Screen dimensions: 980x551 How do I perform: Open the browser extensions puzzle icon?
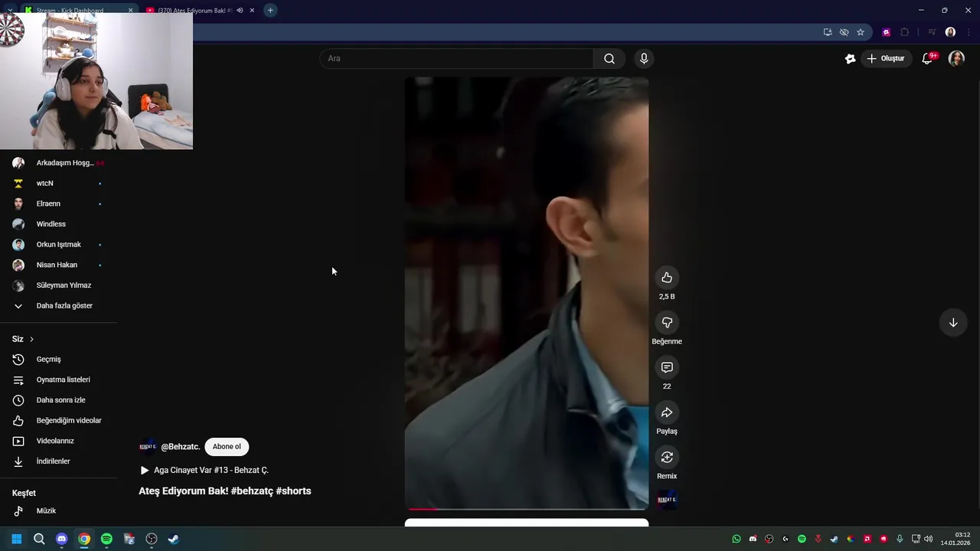905,32
